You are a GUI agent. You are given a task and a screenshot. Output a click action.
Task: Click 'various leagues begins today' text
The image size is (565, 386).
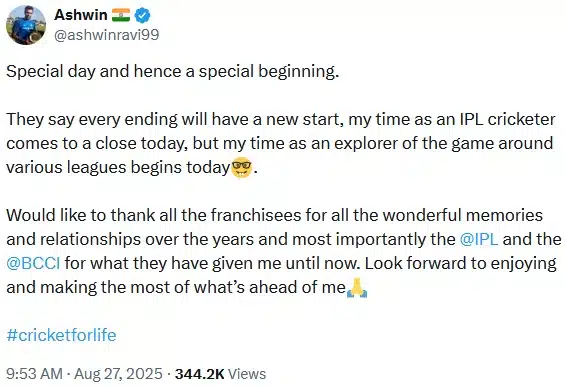(x=118, y=168)
